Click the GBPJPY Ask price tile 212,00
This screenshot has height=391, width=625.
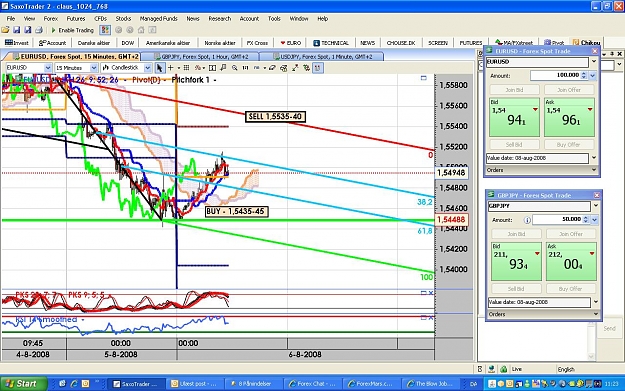pos(571,261)
